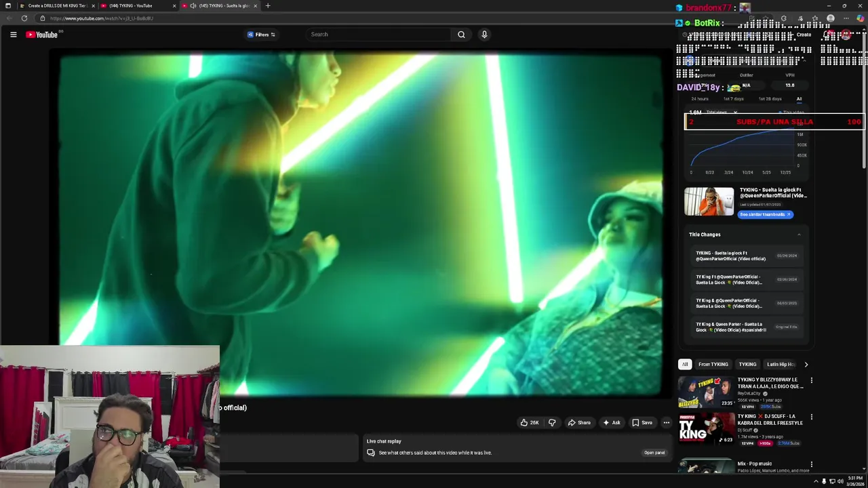This screenshot has width=868, height=488.
Task: Open the YouTube hamburger guide menu
Action: coord(13,35)
